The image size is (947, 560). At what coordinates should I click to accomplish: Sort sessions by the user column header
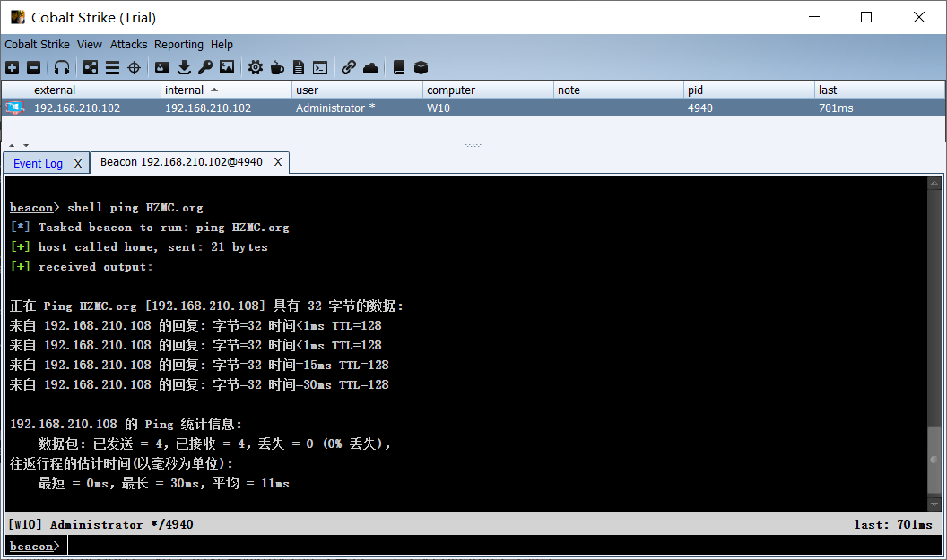pyautogui.click(x=307, y=90)
